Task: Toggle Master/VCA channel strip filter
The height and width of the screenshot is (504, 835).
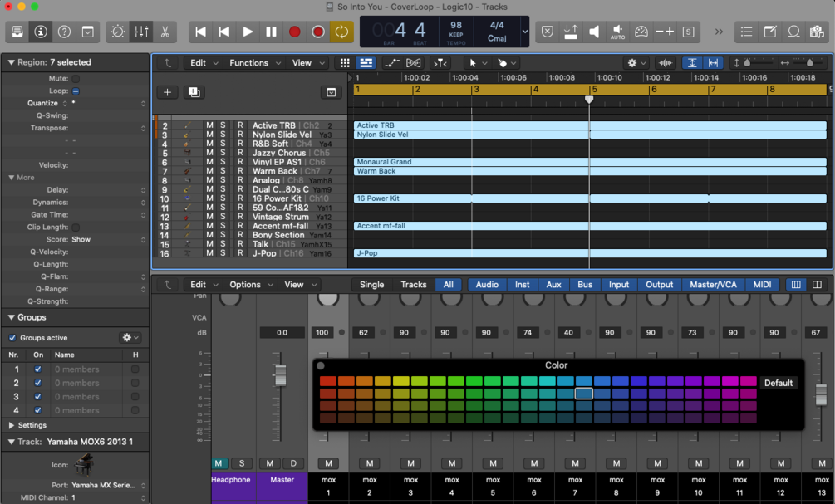Action: (713, 285)
